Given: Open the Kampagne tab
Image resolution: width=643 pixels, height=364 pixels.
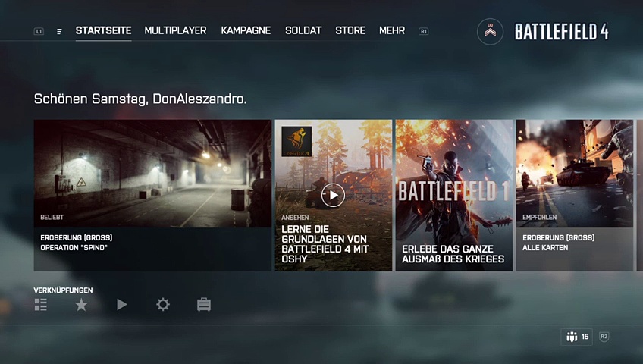Looking at the screenshot, I should tap(246, 31).
